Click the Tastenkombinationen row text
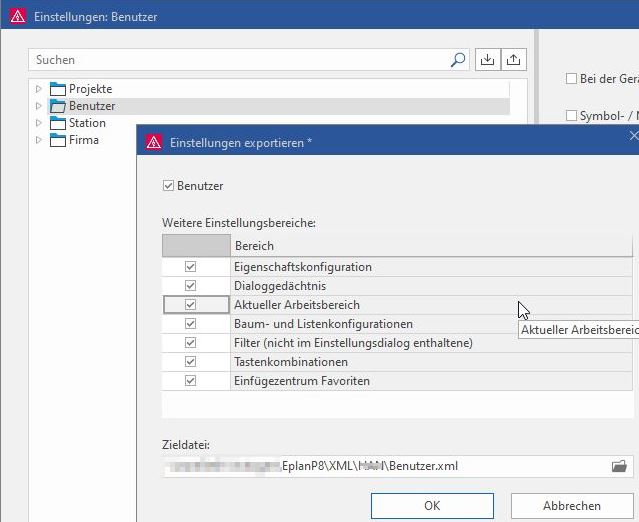Screen dimensions: 639x522 [291, 362]
